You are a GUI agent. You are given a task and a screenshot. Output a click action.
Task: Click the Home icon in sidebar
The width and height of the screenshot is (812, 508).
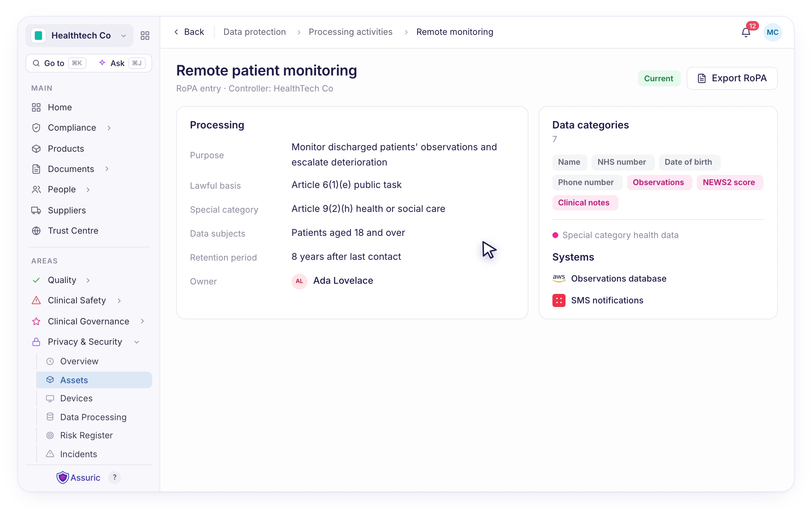click(36, 107)
